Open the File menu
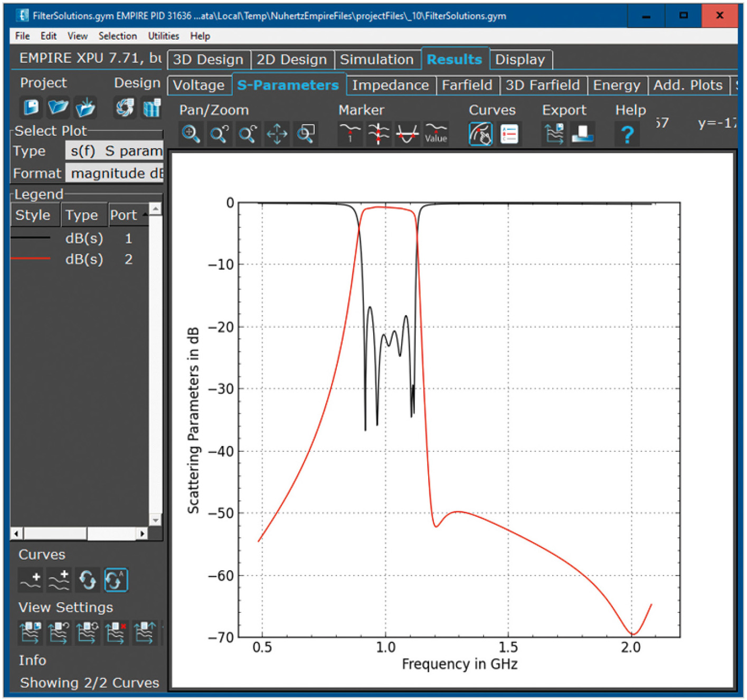Screen dimensions: 747x700 tap(22, 36)
